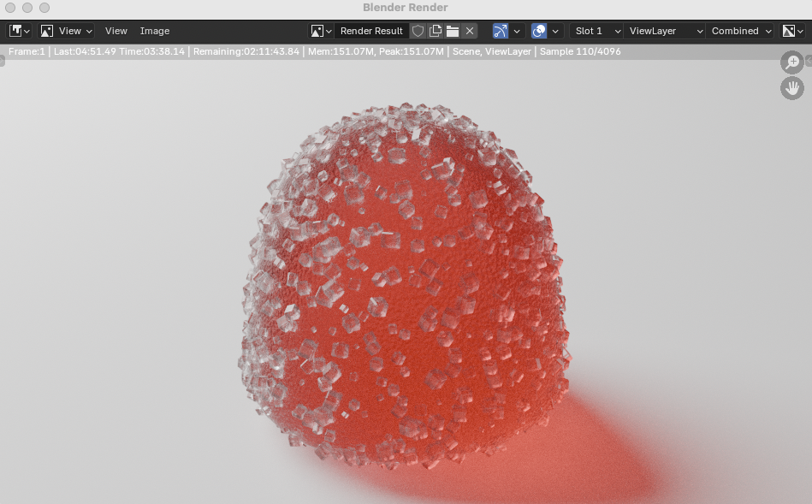Toggle the fake user shield icon

(418, 31)
